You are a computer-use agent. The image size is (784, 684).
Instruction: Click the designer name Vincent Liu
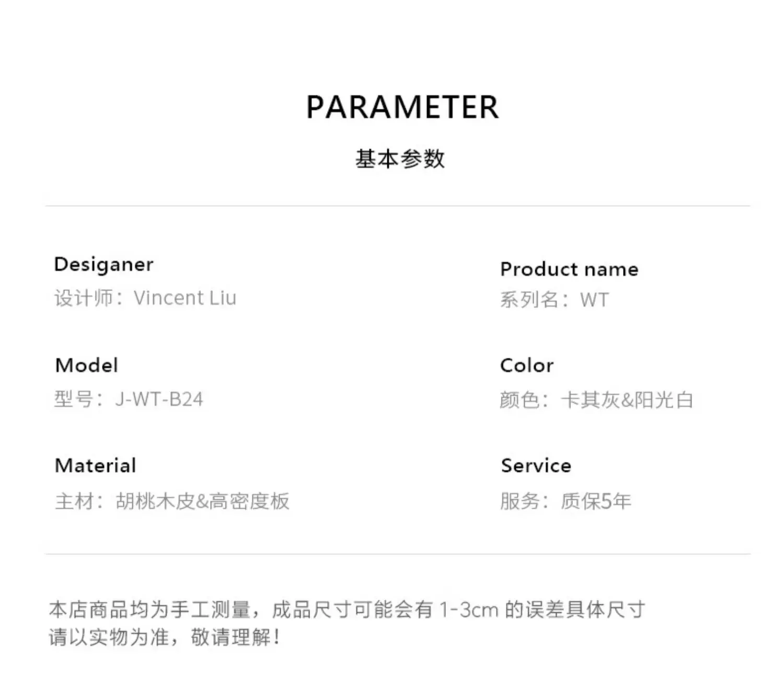point(185,298)
